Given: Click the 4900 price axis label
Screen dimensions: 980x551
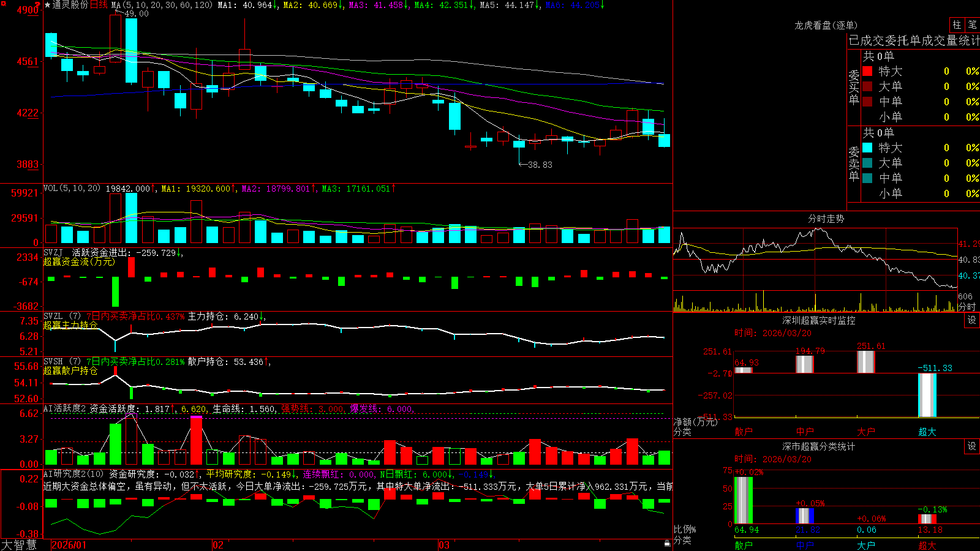Looking at the screenshot, I should 28,10.
